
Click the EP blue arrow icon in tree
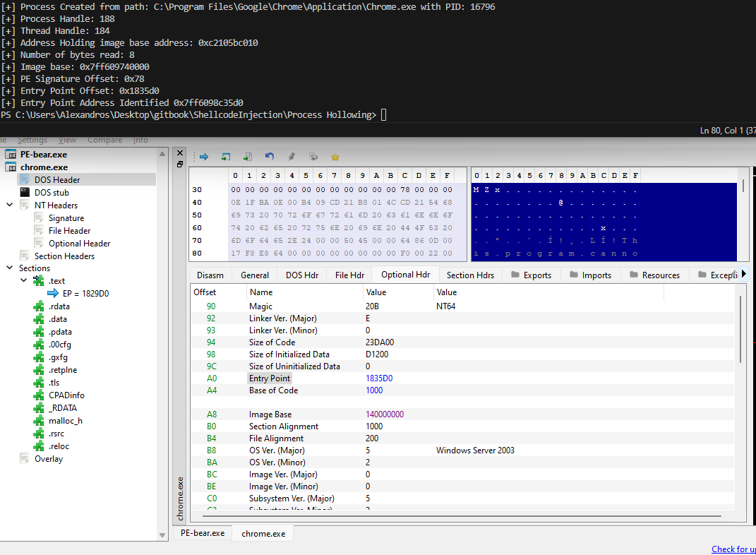(x=53, y=294)
